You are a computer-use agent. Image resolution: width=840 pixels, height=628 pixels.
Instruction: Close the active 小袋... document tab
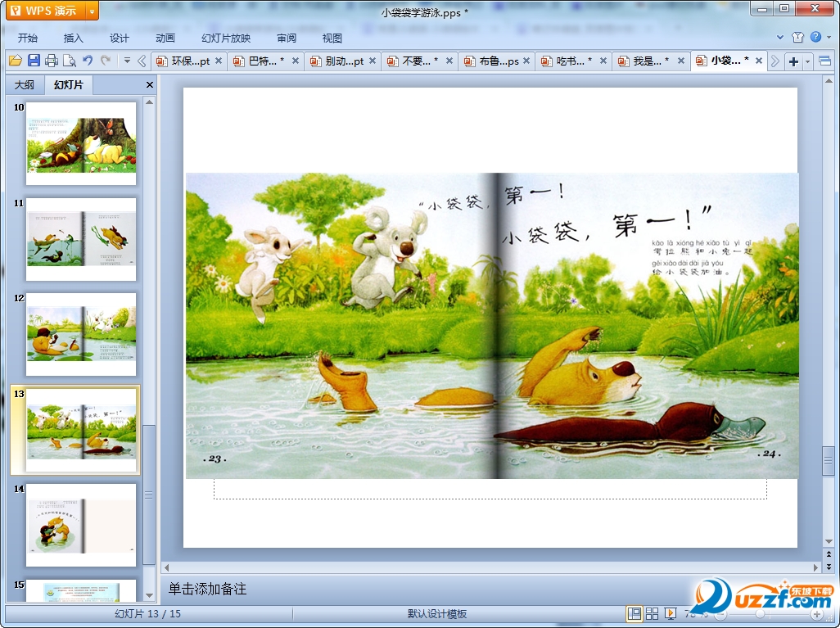tap(759, 61)
